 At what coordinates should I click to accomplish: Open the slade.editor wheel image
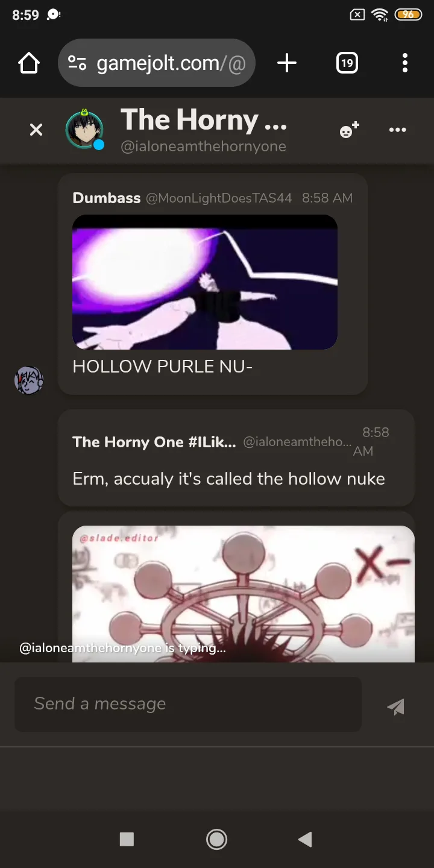[x=244, y=594]
